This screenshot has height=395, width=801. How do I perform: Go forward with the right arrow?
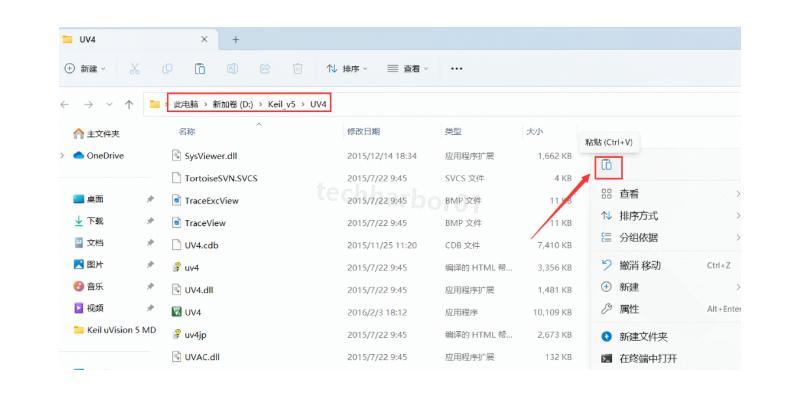click(88, 104)
